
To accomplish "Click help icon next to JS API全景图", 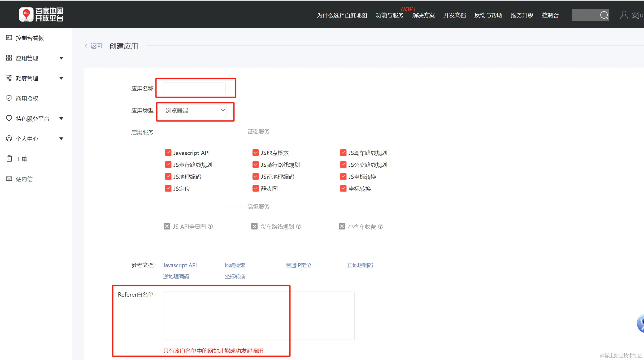I will [x=210, y=226].
